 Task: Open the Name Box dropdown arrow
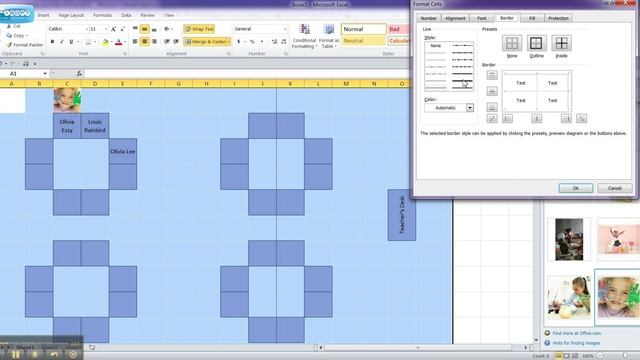[45, 73]
